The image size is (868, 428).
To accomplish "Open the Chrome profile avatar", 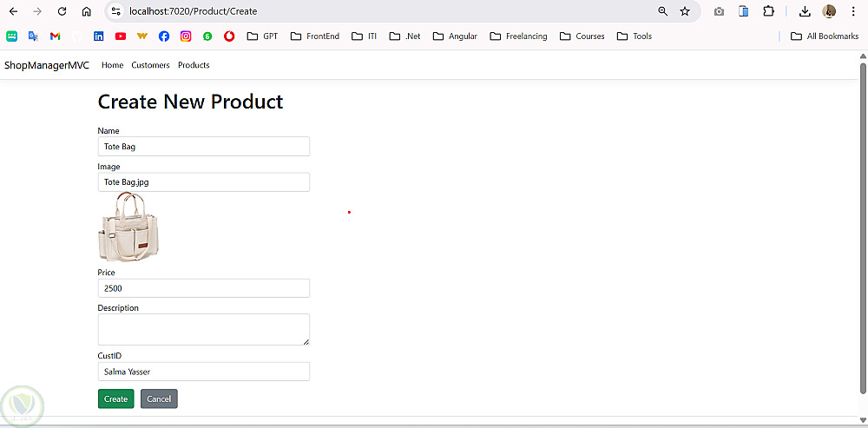I will 829,11.
